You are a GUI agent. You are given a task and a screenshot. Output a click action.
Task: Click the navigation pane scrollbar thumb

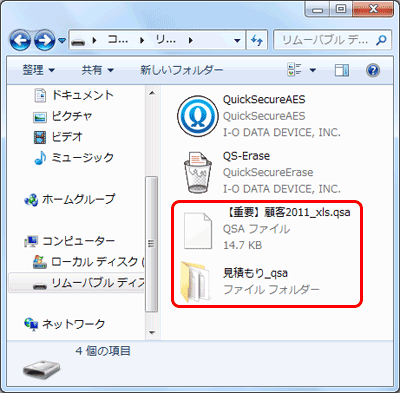coord(152,244)
